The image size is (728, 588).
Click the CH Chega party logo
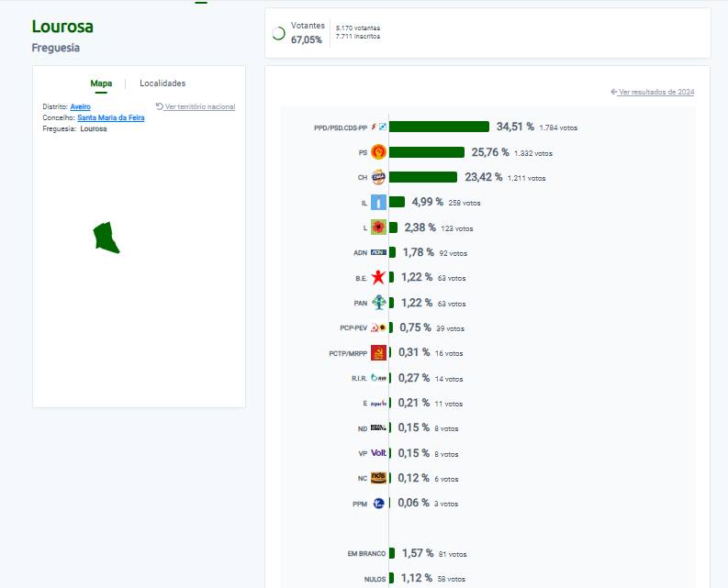pyautogui.click(x=378, y=177)
